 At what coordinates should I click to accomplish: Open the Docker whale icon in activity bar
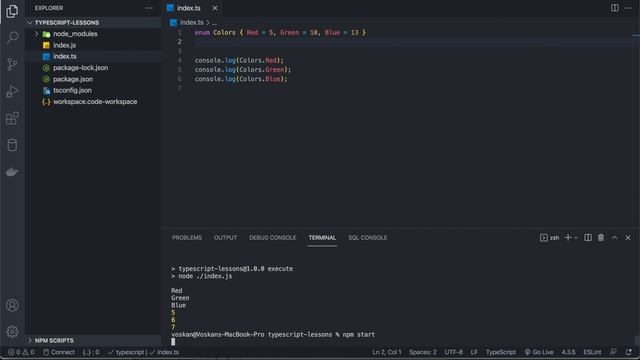point(12,172)
